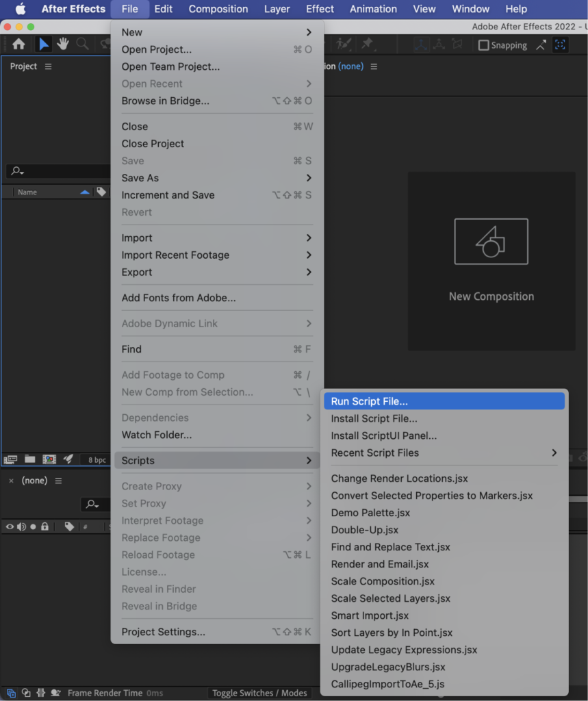Click the (none) composition link
Image resolution: width=588 pixels, height=701 pixels.
[x=350, y=66]
